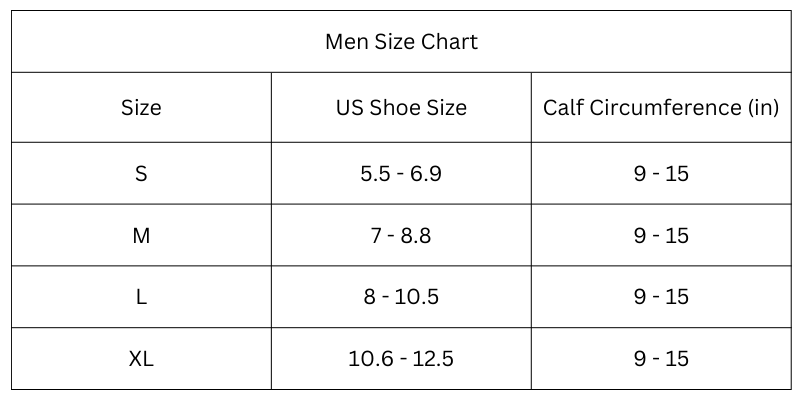Click shoe size 5.5 - 6.9 cell

pyautogui.click(x=401, y=173)
